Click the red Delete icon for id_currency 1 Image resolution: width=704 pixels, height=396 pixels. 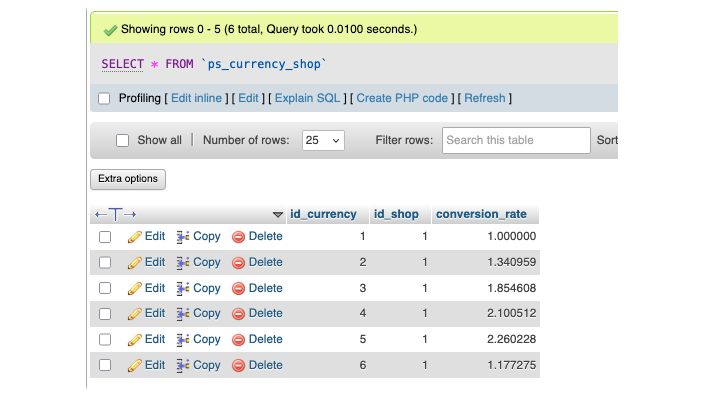point(238,237)
